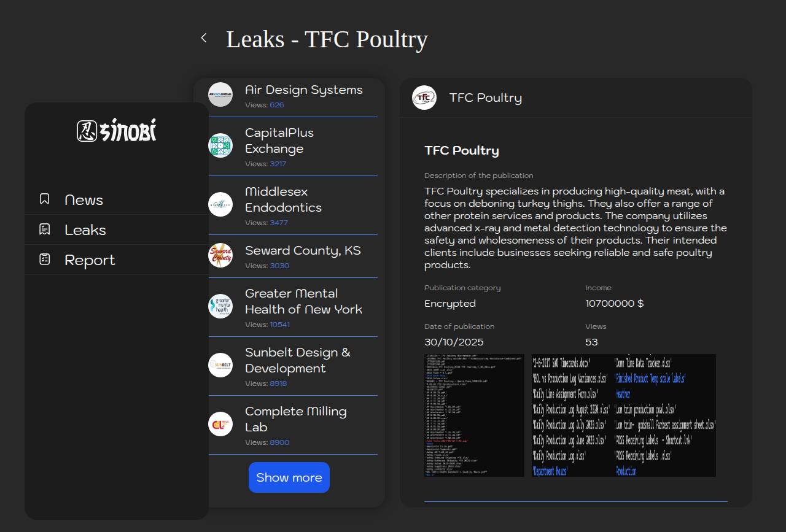
Task: Click the checklist icon next to Report
Action: pos(45,260)
